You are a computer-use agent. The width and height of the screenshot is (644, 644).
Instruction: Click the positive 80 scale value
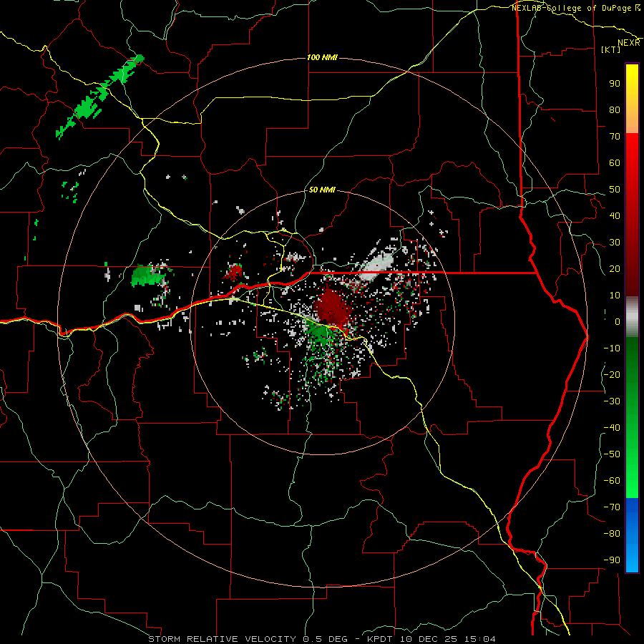(x=615, y=109)
